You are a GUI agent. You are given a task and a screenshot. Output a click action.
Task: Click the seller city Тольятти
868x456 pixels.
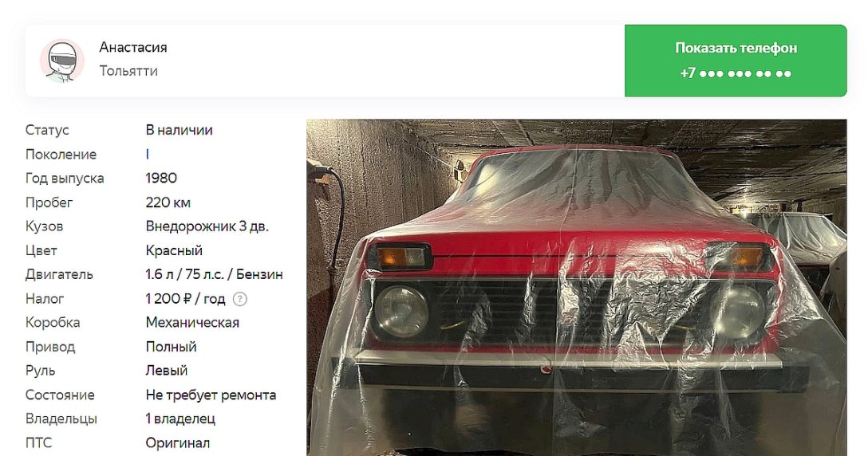pyautogui.click(x=128, y=72)
